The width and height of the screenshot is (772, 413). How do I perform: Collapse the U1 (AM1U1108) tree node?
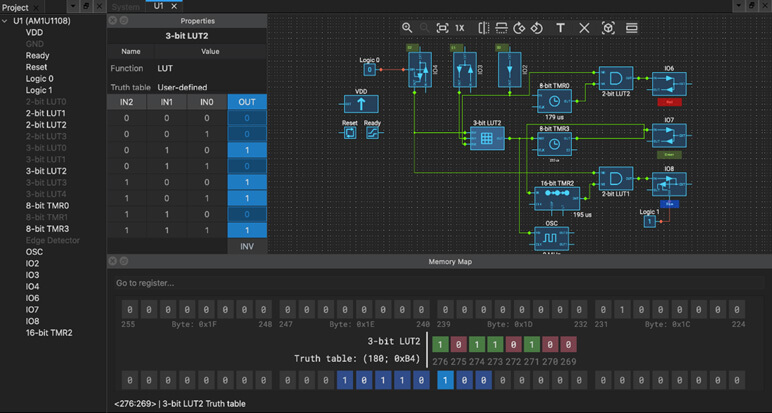coord(6,21)
